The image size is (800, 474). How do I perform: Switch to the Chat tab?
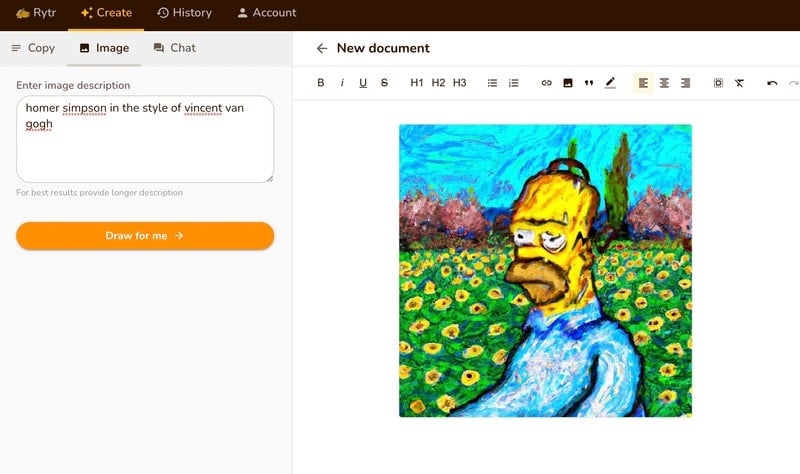coord(174,48)
